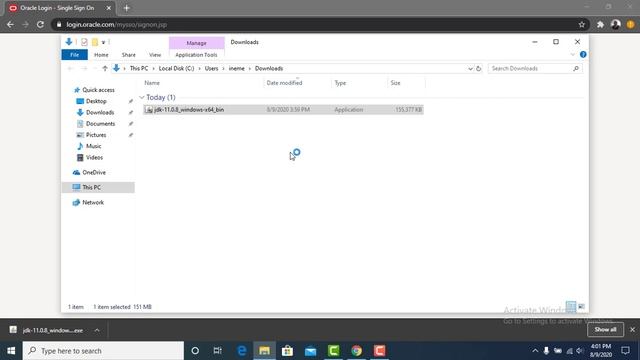Open the download item options chevron
Image resolution: width=640 pixels, height=360 pixels.
[x=97, y=330]
